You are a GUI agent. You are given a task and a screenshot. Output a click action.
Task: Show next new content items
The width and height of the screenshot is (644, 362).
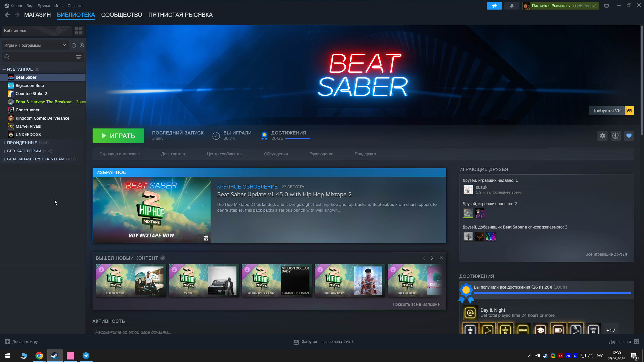[432, 258]
